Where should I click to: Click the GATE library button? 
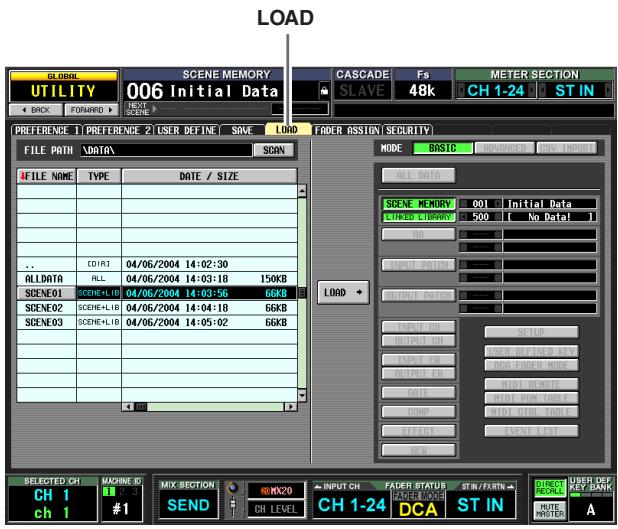(418, 393)
